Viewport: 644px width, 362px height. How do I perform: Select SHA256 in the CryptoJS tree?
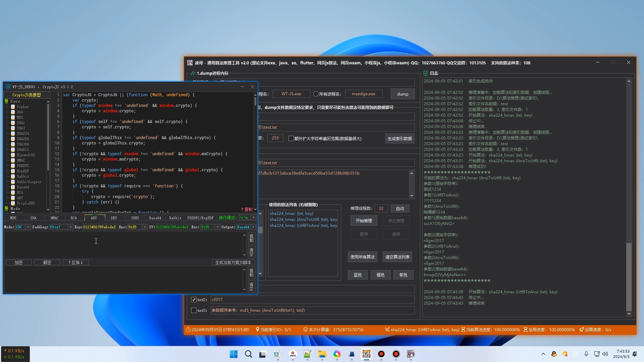tap(23, 139)
